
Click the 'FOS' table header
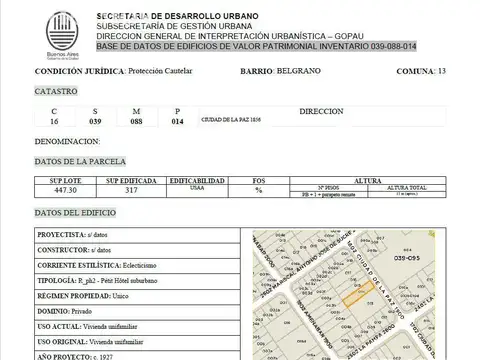[x=259, y=181]
